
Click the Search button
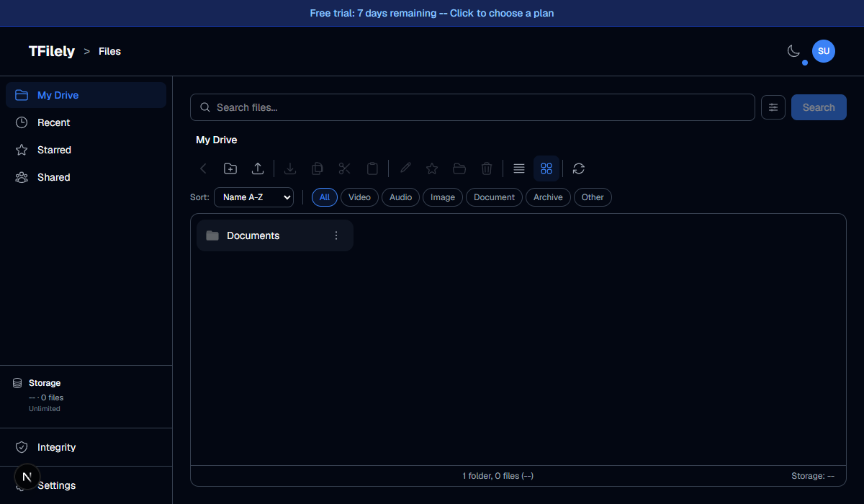coord(819,107)
